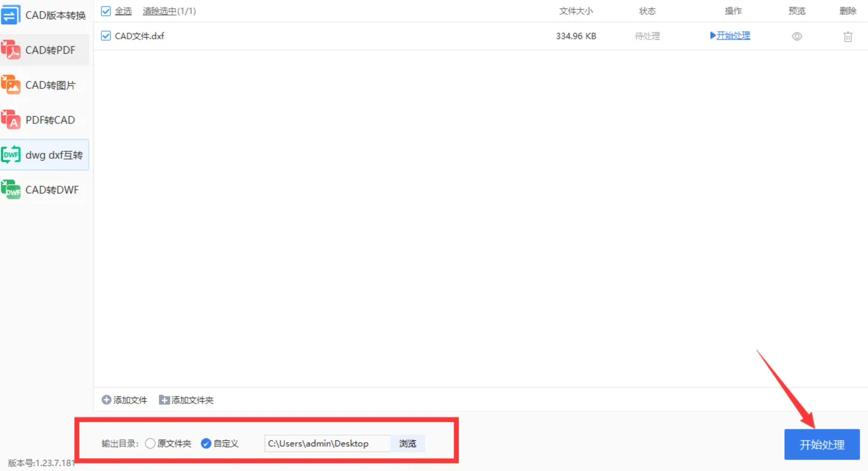Click the CAD转图片 sidebar icon
This screenshot has height=471, width=868.
tap(11, 85)
